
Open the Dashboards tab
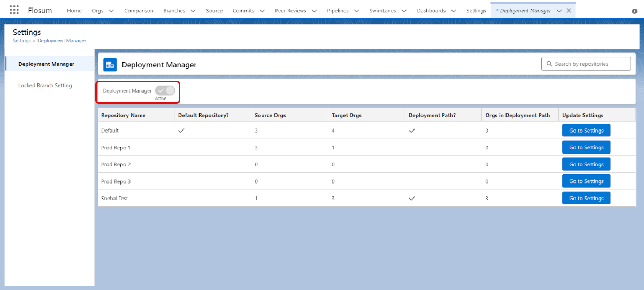pyautogui.click(x=431, y=11)
